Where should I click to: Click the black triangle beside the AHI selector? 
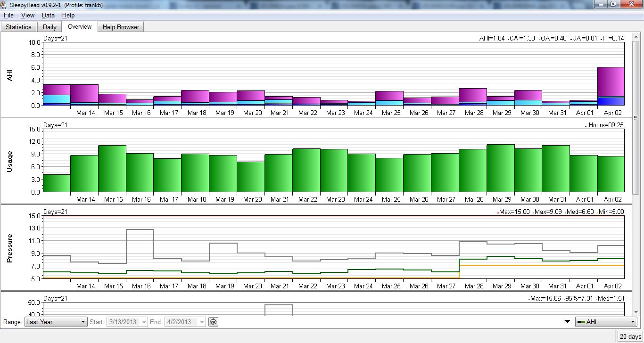[567, 322]
